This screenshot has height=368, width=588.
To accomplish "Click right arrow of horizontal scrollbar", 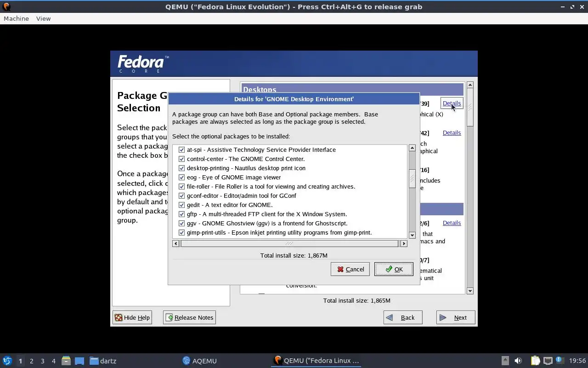I will (404, 243).
